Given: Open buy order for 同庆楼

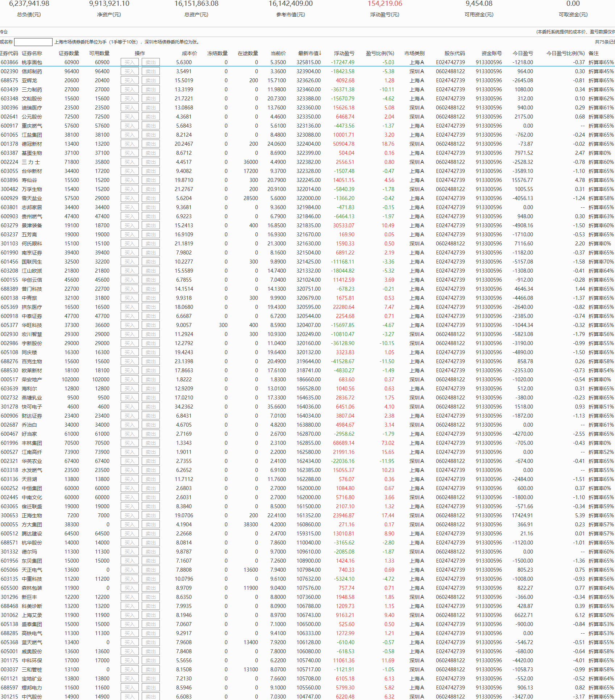Looking at the screenshot, I should point(129,352).
